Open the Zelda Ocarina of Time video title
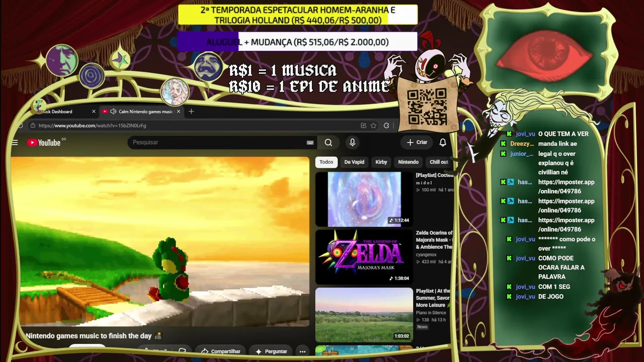This screenshot has width=644, height=362. coord(434,240)
